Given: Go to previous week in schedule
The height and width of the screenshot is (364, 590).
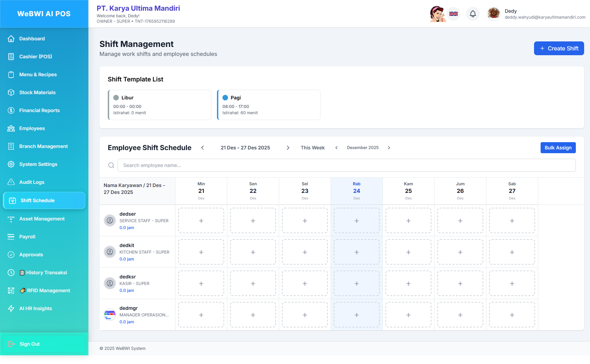Looking at the screenshot, I should click(x=203, y=148).
